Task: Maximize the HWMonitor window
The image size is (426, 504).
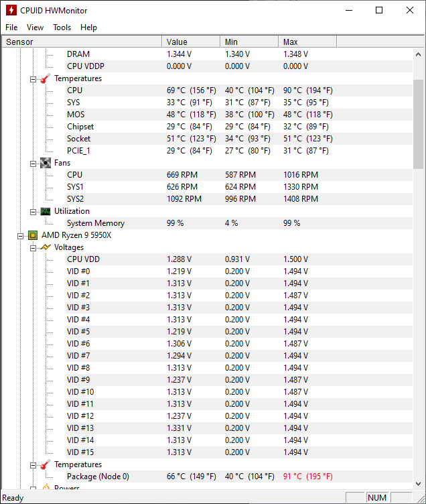Action: 379,10
